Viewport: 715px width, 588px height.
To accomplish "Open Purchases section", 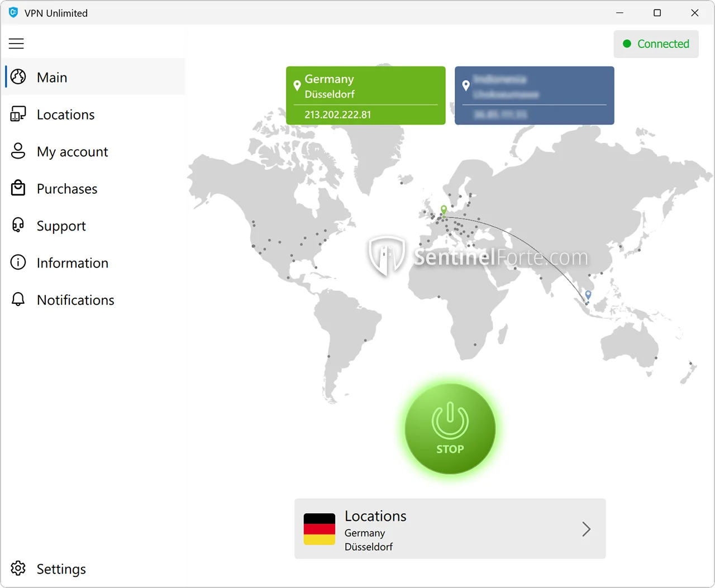I will click(93, 189).
